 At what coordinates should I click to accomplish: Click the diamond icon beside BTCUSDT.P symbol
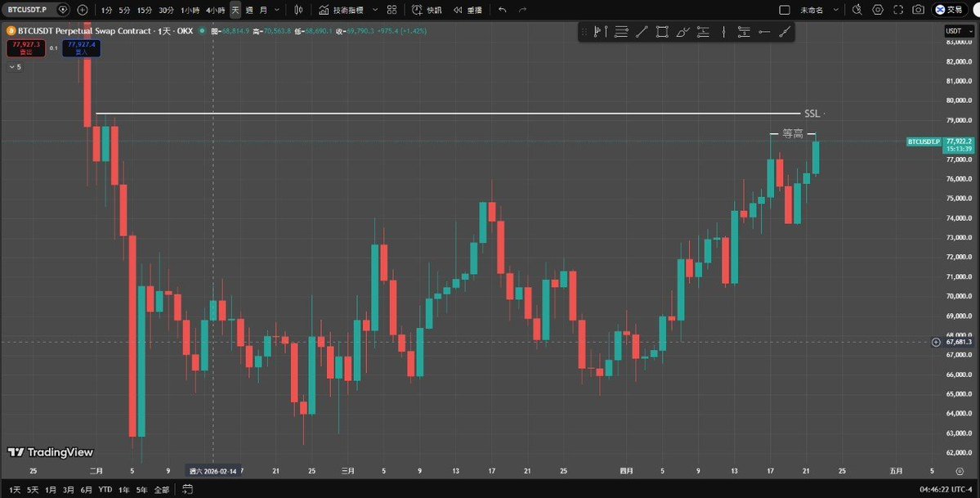tap(62, 10)
